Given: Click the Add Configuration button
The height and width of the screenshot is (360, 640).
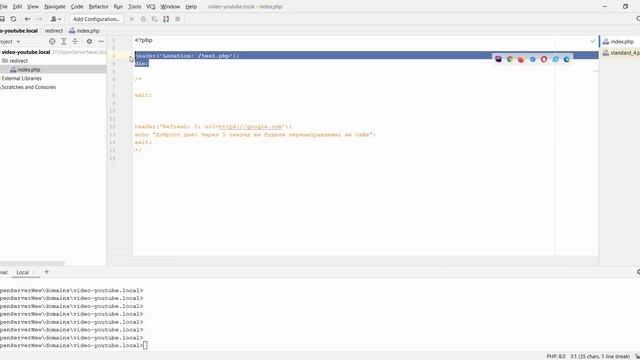Looking at the screenshot, I should point(96,19).
